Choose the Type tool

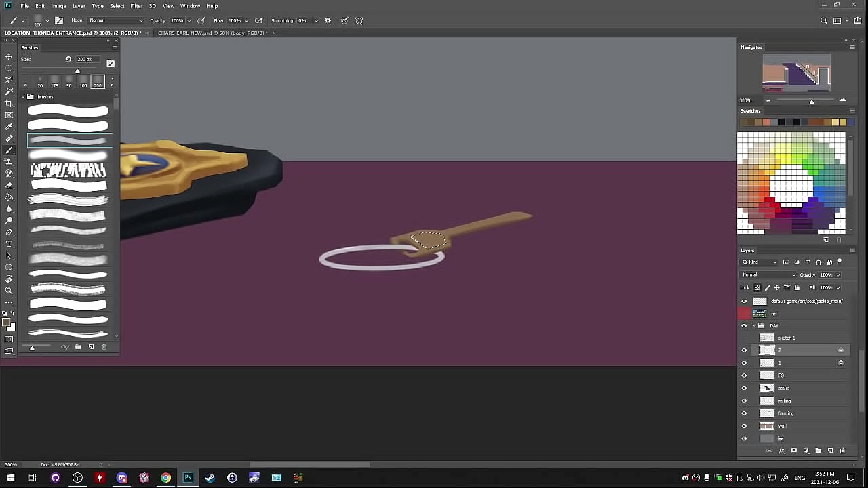pos(9,244)
